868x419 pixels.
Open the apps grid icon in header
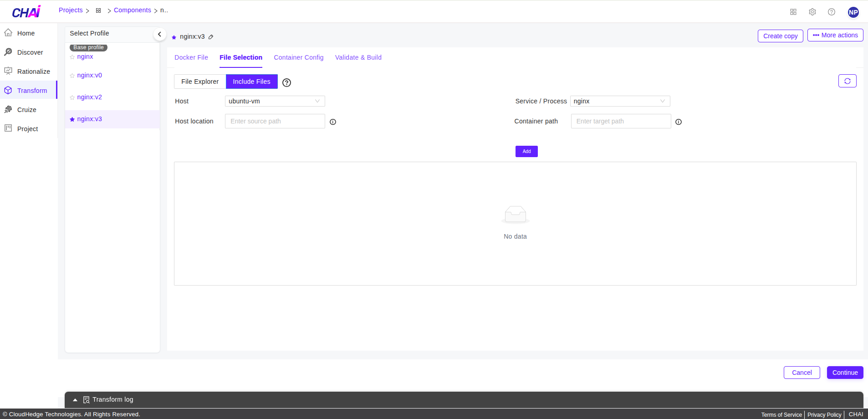point(793,12)
